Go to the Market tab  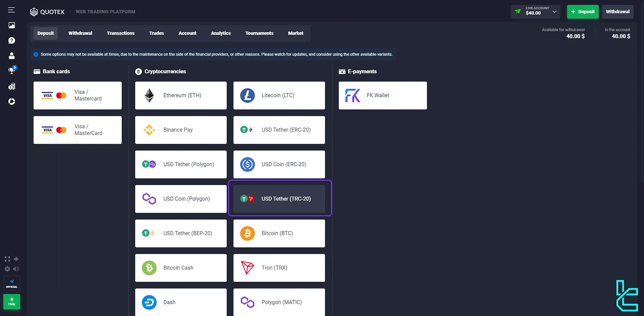[296, 33]
